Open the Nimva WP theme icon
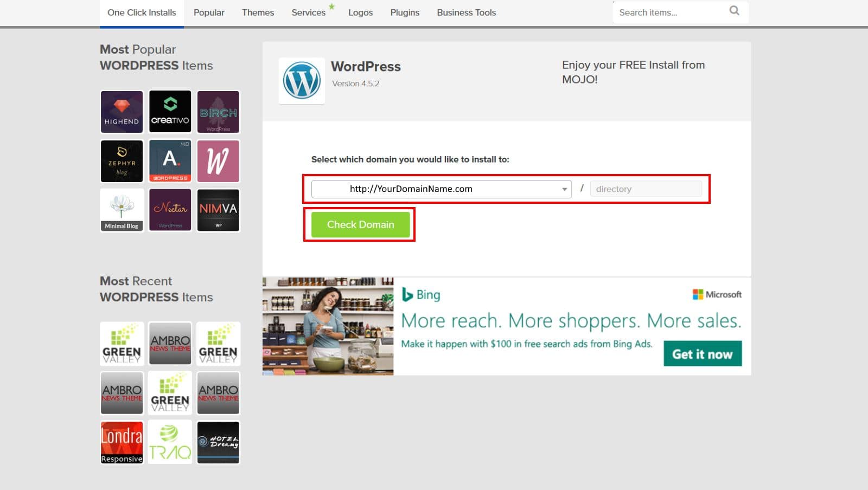The image size is (868, 490). pyautogui.click(x=218, y=210)
